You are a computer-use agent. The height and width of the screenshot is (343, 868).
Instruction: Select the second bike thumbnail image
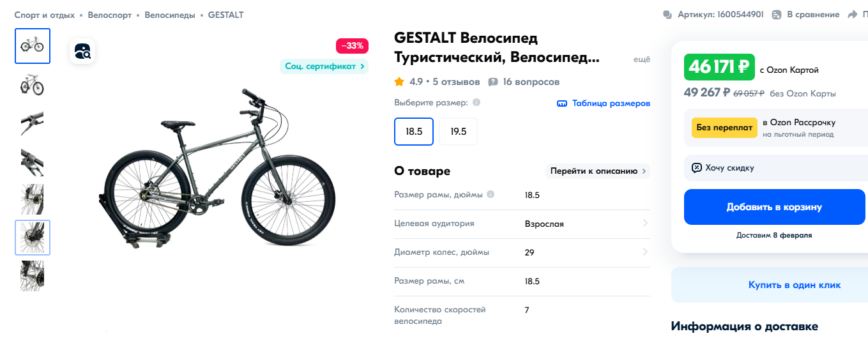click(32, 85)
